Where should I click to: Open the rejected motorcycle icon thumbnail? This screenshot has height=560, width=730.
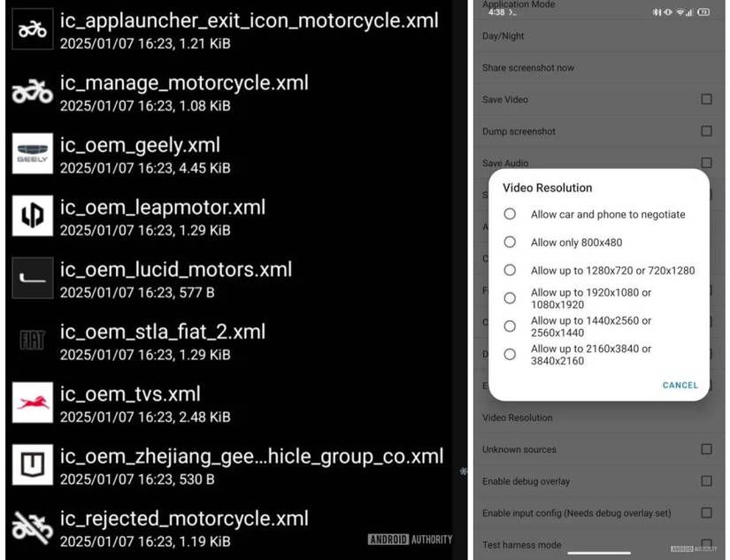coord(32,527)
